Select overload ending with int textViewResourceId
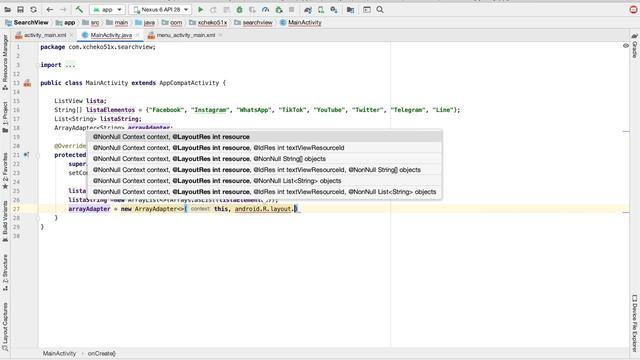This screenshot has width=640, height=360. (x=265, y=148)
